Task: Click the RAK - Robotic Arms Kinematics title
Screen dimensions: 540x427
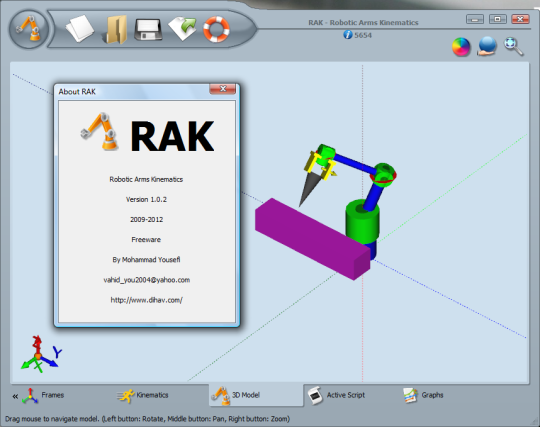Action: click(363, 23)
